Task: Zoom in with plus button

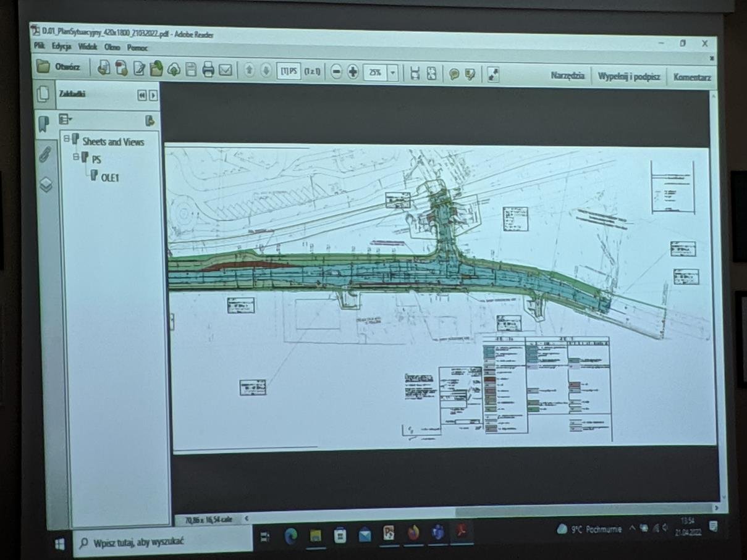Action: click(353, 72)
